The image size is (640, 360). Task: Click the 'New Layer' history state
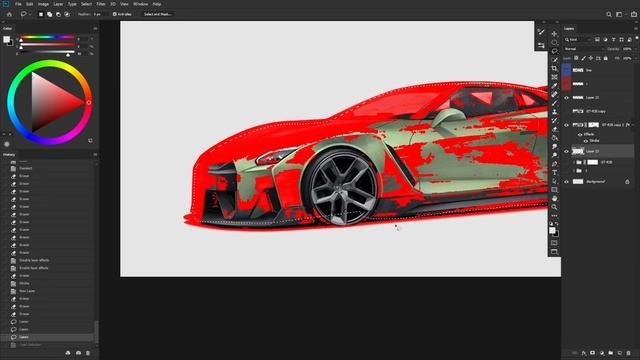pyautogui.click(x=27, y=291)
